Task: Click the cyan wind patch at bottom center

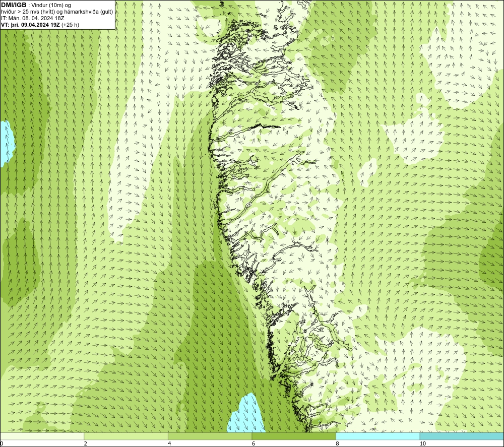Action: (x=246, y=414)
